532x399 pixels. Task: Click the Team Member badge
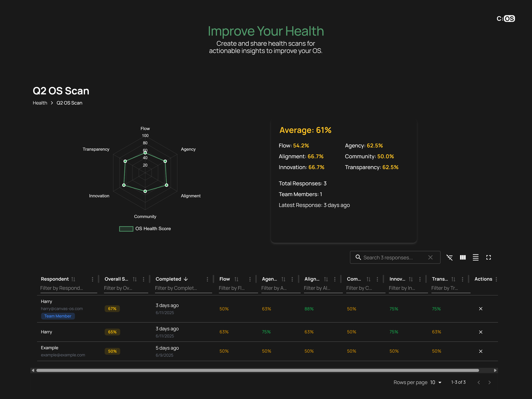click(x=58, y=316)
